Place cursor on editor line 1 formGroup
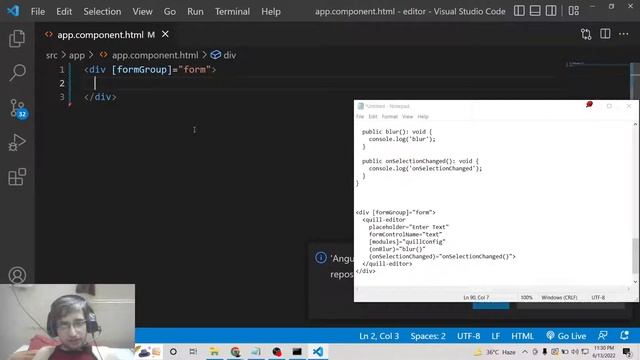The height and width of the screenshot is (360, 640). point(141,70)
